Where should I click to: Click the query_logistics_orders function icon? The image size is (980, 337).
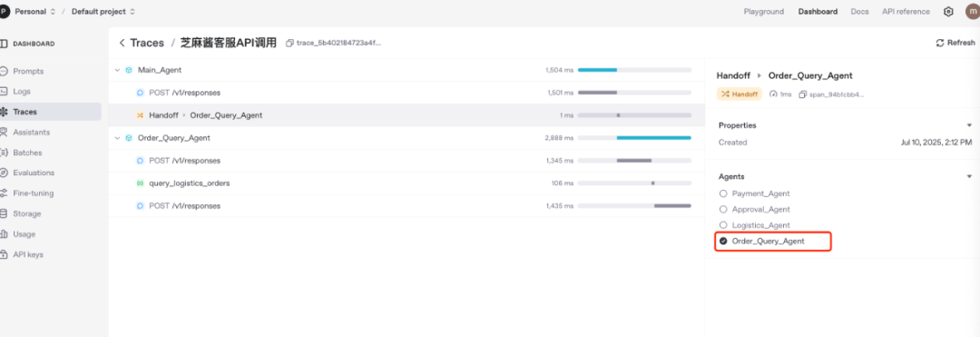tap(140, 183)
